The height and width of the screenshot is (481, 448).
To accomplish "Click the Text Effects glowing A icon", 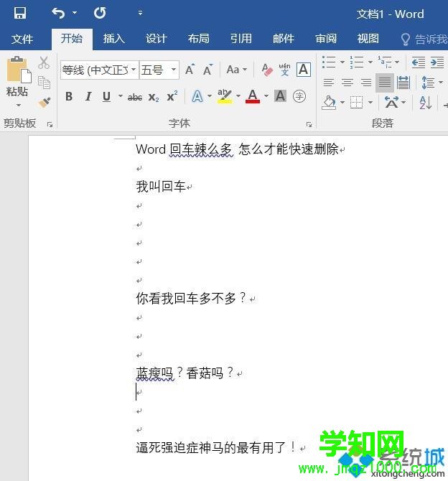I will (197, 97).
